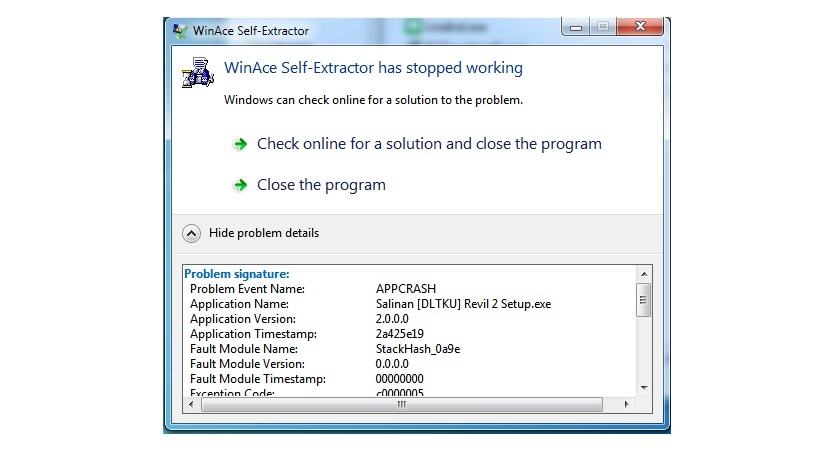Click the horizontal scrollbar thumb
This screenshot has height=460, width=819.
click(401, 404)
